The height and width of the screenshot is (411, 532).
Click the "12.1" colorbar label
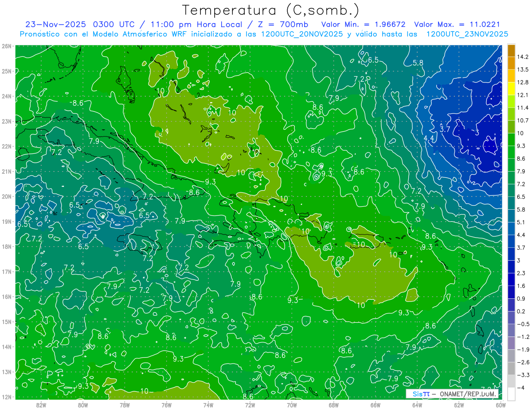click(523, 95)
